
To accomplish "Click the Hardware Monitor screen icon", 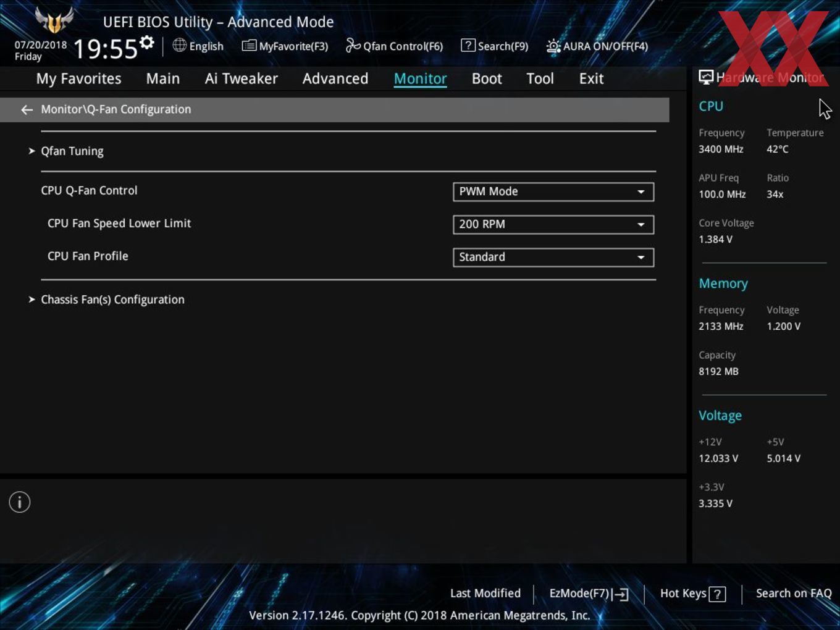I will click(706, 77).
